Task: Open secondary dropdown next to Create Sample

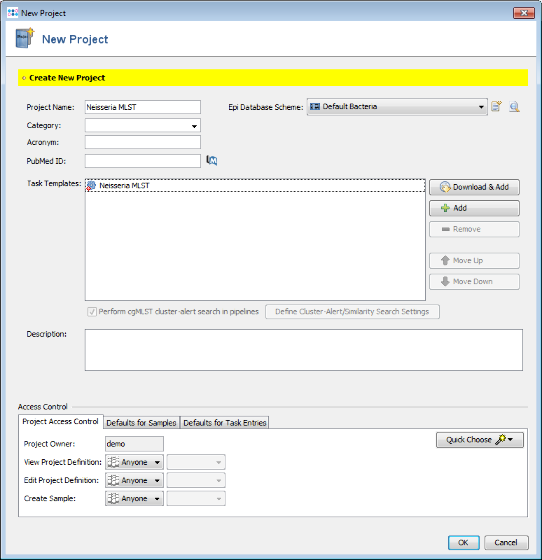Action: point(196,499)
